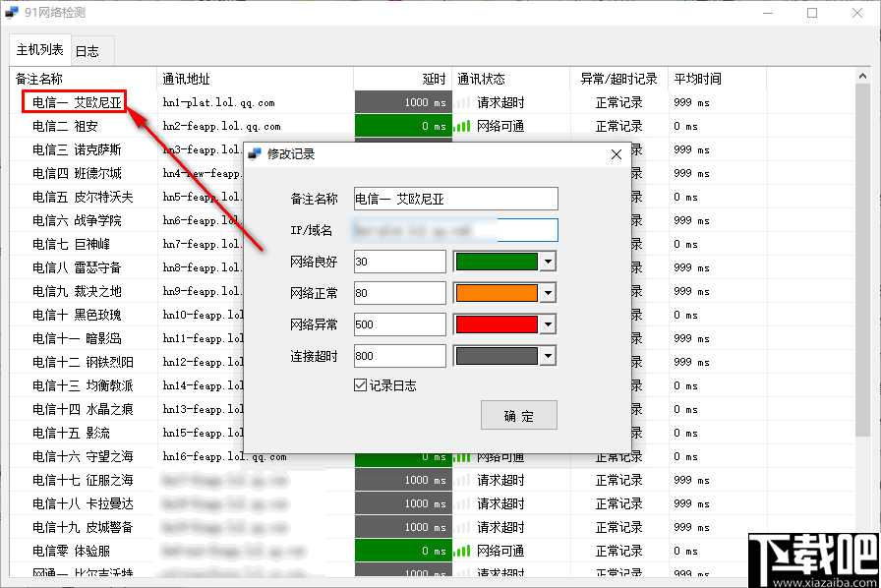881x588 pixels.
Task: Open the 网络异常 color dropdown
Action: point(550,323)
